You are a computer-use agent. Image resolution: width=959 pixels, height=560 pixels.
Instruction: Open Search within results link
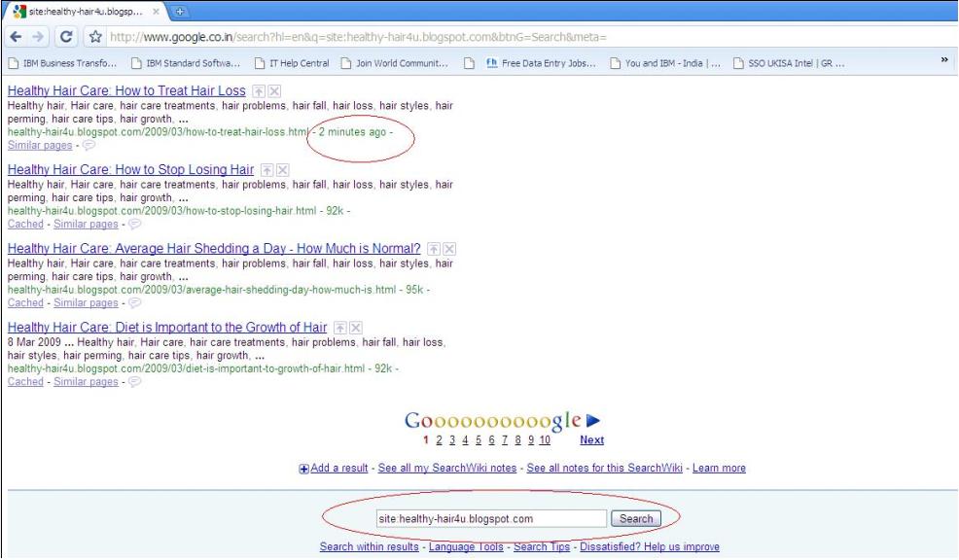coord(370,547)
